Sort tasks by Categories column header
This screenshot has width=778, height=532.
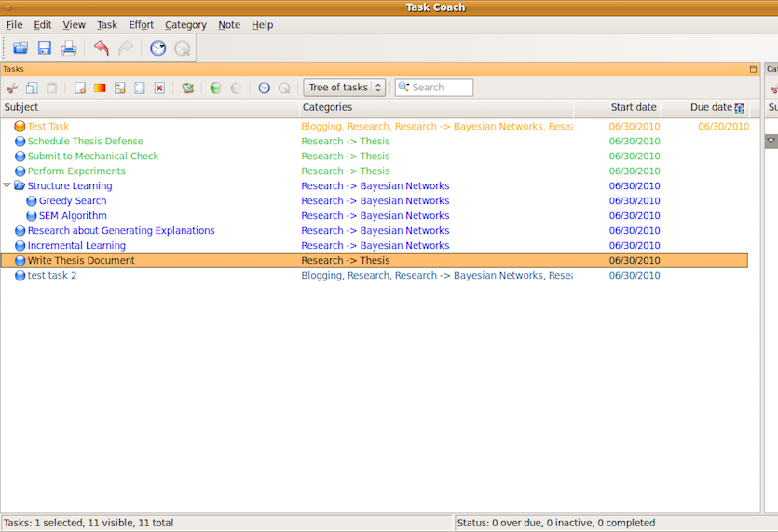[327, 107]
